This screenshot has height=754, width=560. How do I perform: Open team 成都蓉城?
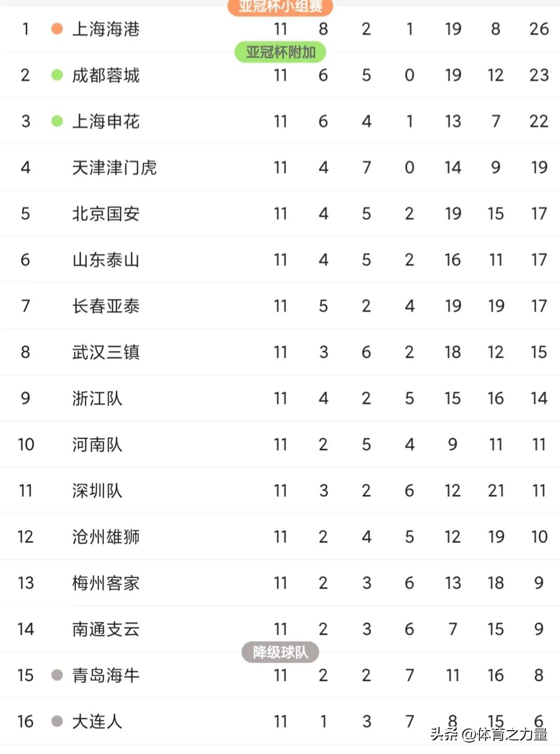(x=106, y=75)
